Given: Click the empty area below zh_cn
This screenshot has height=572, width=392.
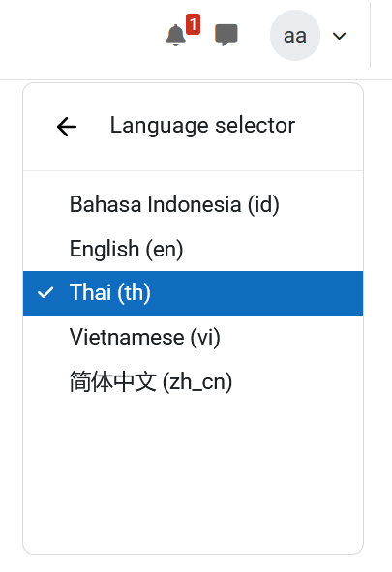Looking at the screenshot, I should click(x=193, y=478).
